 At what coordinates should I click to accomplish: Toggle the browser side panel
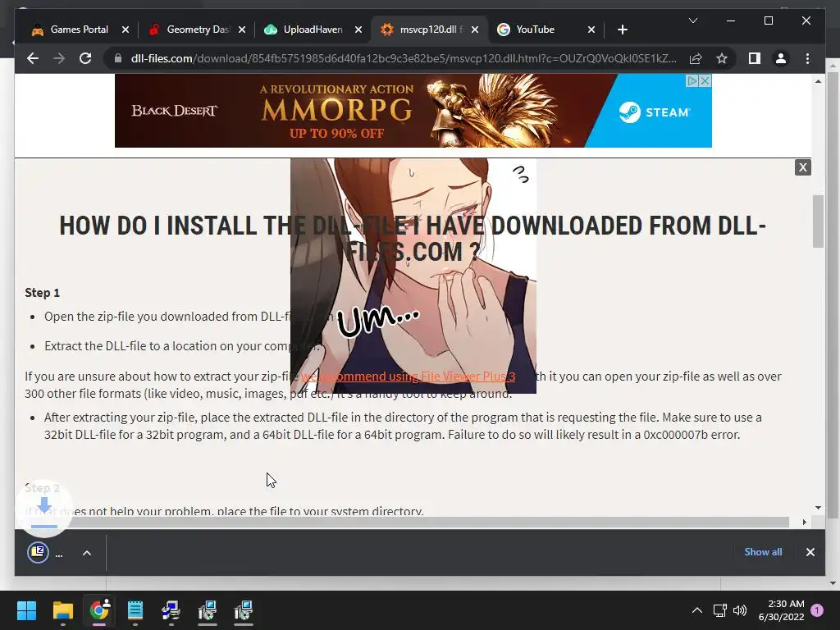[755, 58]
